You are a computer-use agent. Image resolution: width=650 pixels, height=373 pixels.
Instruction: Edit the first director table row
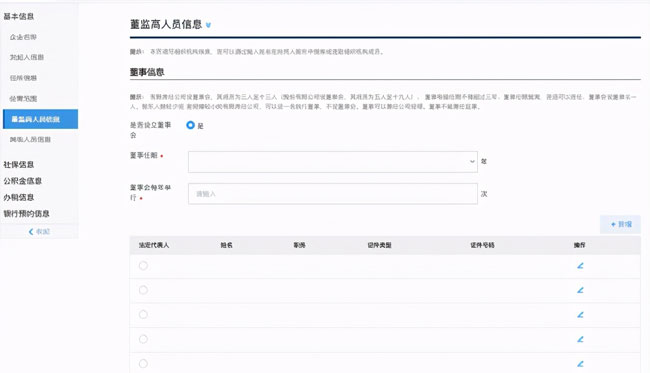[x=580, y=266]
